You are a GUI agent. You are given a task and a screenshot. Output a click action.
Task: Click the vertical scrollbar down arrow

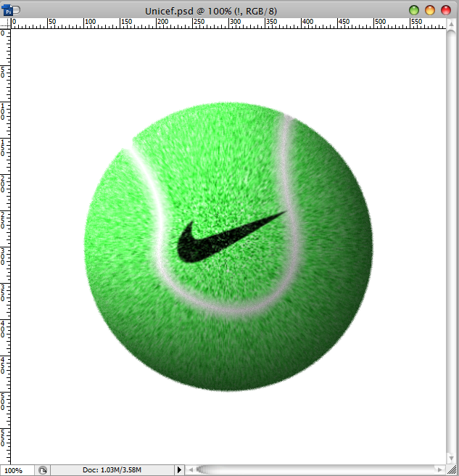pos(451,458)
